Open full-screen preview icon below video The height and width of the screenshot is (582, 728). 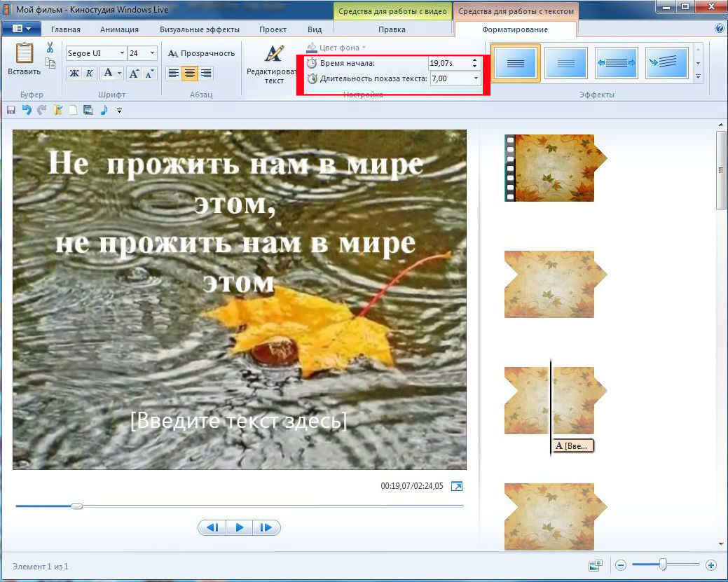pos(457,486)
